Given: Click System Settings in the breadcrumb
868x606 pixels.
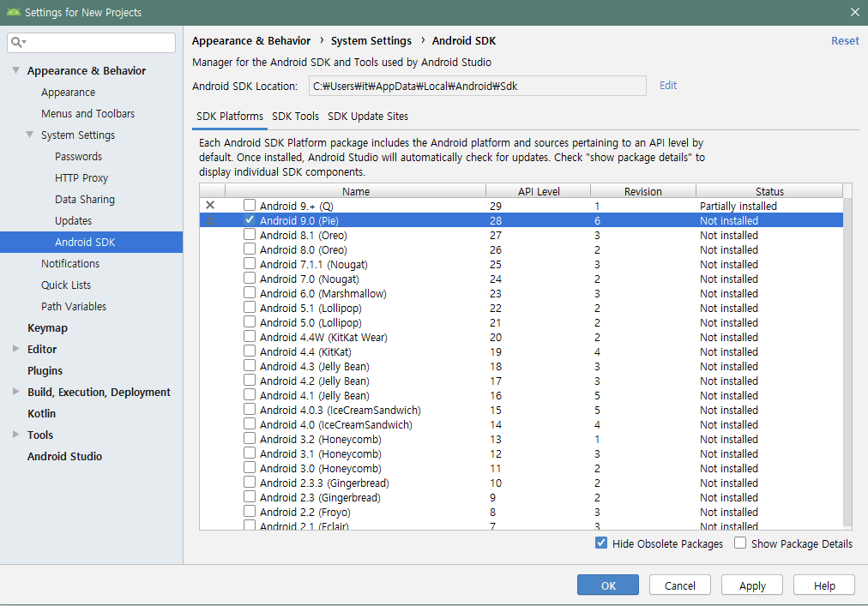Looking at the screenshot, I should [371, 41].
